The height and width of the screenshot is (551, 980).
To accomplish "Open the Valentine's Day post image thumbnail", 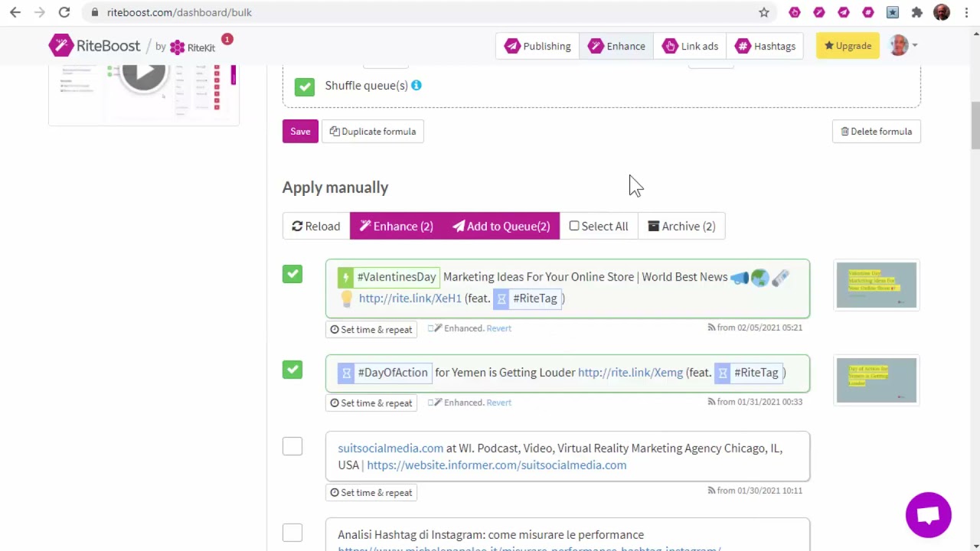I will [877, 285].
